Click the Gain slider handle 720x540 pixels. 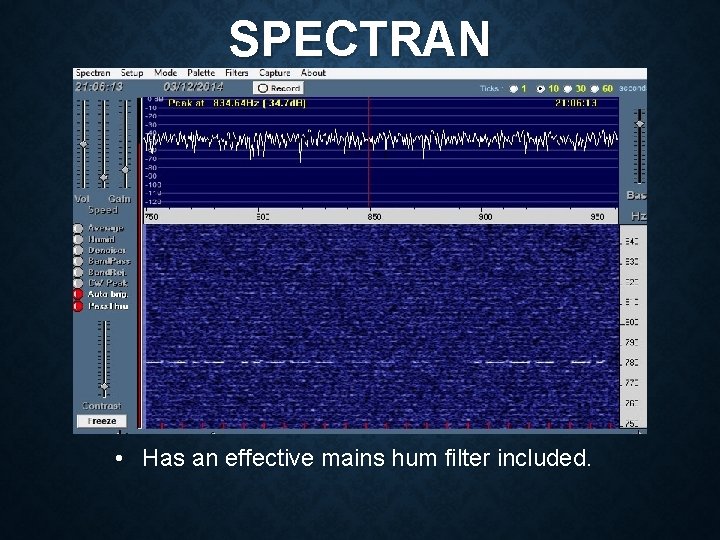(x=125, y=170)
